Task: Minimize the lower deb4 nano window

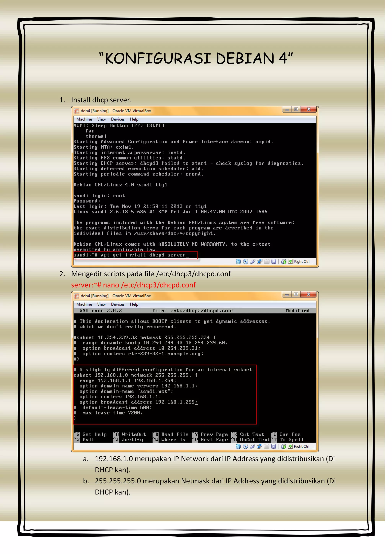Action: tap(287, 295)
